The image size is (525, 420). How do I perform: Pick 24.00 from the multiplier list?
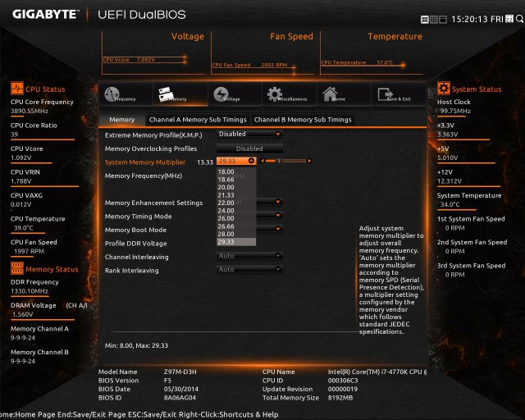[x=236, y=211]
